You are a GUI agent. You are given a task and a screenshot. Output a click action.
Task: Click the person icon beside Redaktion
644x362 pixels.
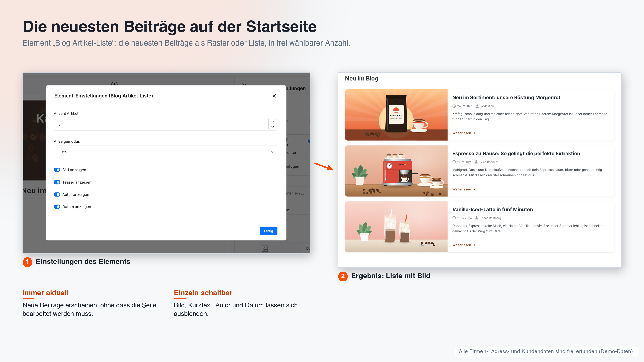477,106
